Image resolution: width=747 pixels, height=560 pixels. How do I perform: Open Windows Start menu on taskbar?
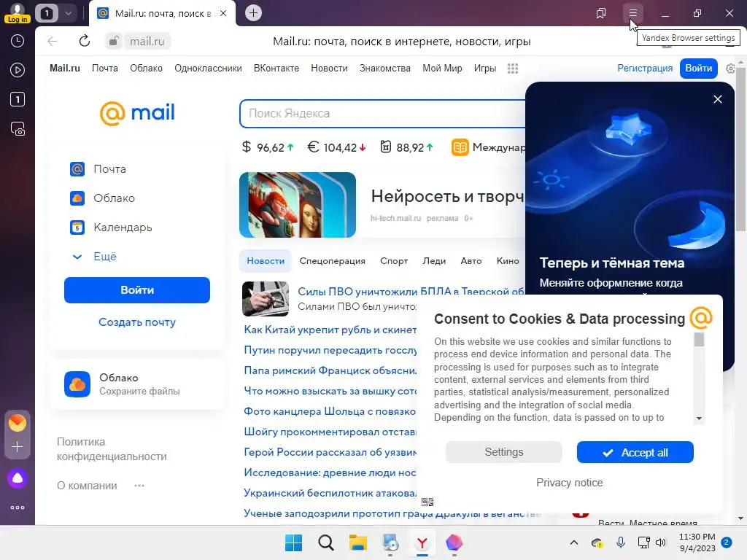tap(293, 542)
